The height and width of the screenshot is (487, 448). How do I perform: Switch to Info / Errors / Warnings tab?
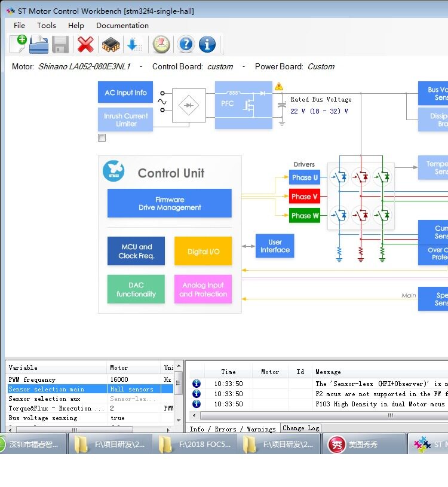(x=232, y=429)
